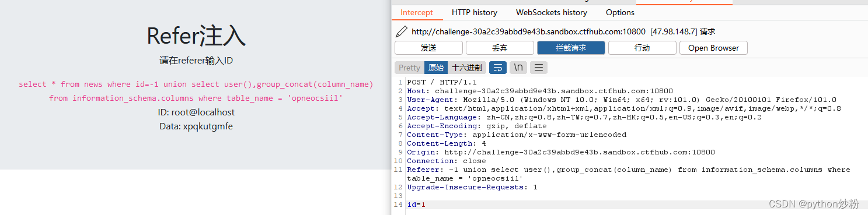The image size is (868, 215).
Task: Open the message editor hamburger menu icon
Action: tap(538, 68)
